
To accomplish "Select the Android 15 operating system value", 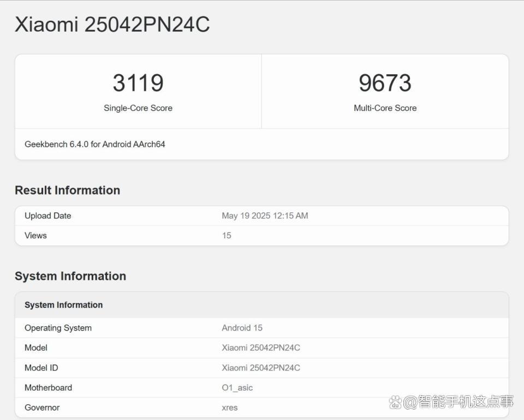I will point(242,328).
